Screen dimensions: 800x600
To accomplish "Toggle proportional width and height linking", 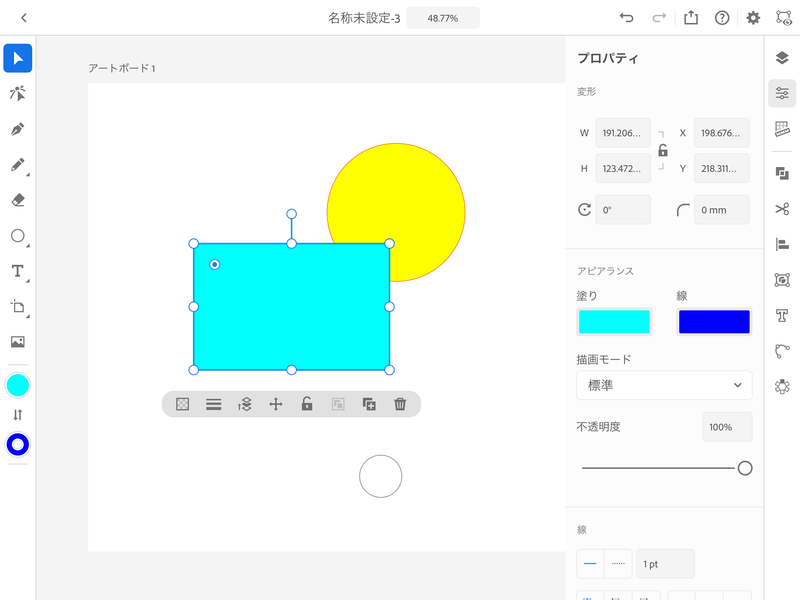I will click(663, 150).
